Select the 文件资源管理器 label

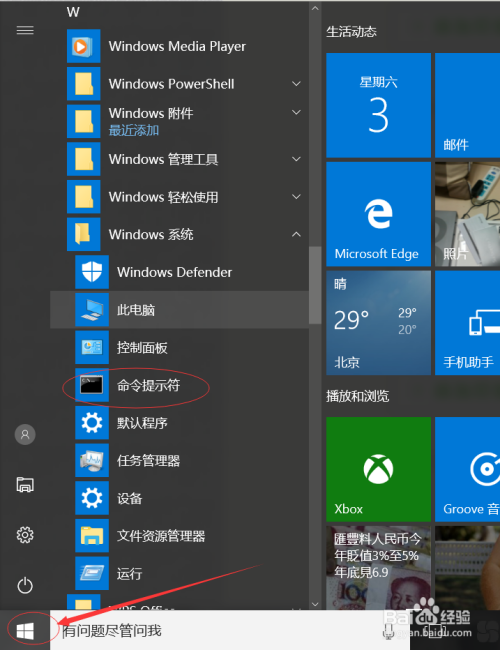tap(161, 536)
